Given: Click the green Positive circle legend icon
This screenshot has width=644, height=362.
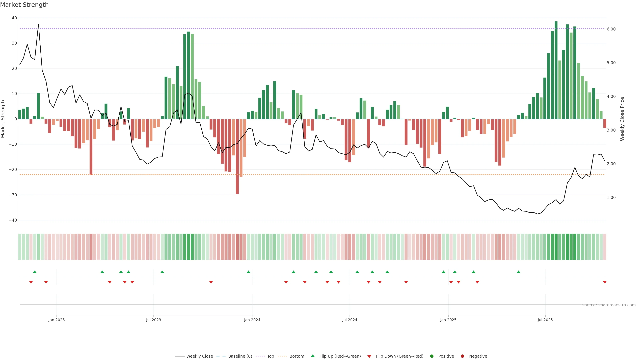Looking at the screenshot, I should click(432, 356).
